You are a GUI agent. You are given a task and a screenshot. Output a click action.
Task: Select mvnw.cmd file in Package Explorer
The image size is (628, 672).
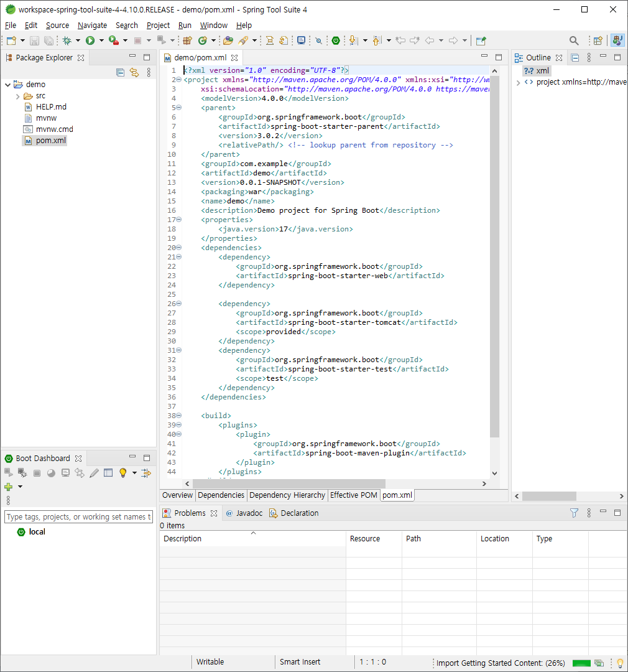[x=48, y=129]
